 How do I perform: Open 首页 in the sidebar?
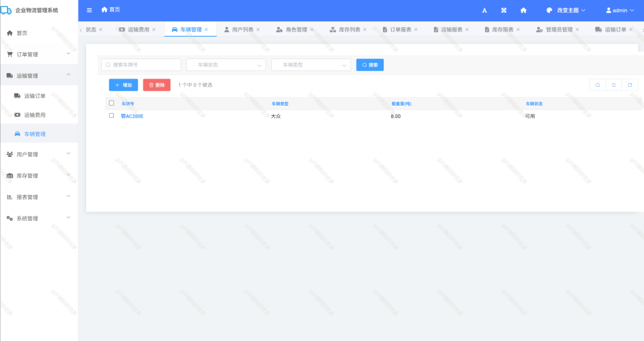point(39,33)
